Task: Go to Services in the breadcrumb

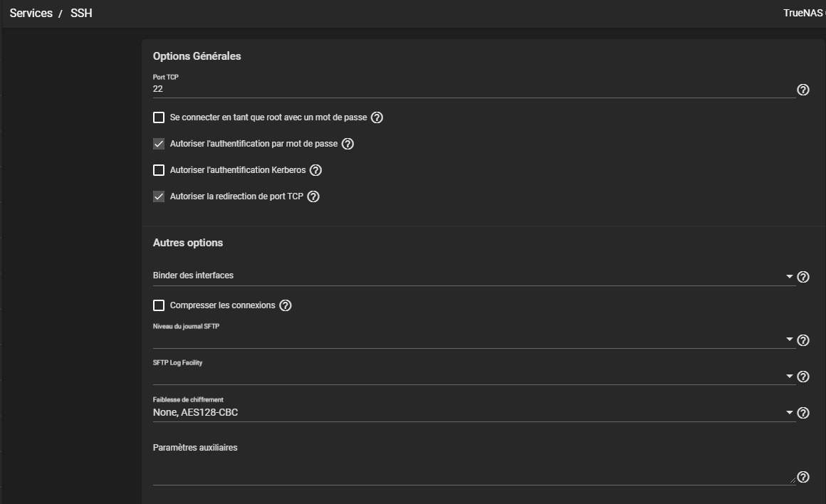Action: pos(31,13)
